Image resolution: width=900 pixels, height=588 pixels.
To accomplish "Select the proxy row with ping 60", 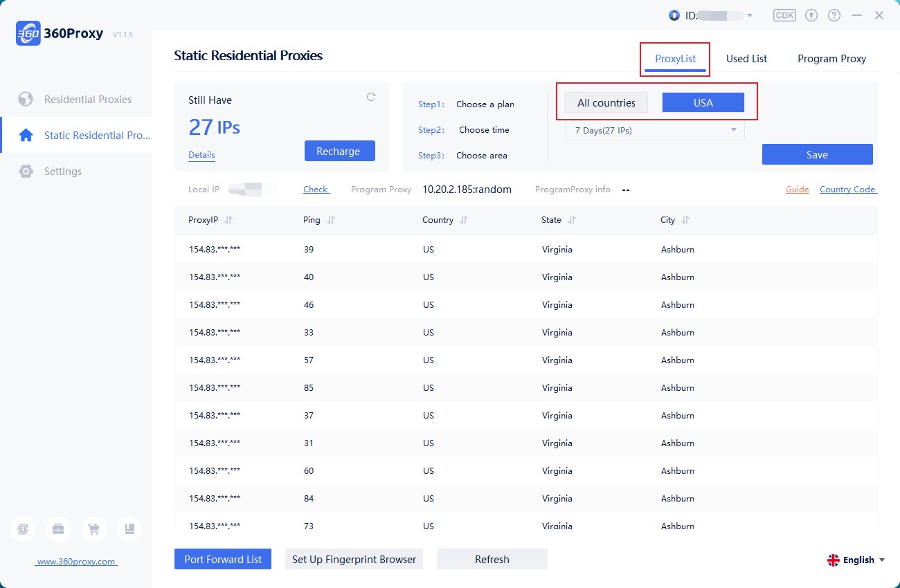I will point(526,470).
